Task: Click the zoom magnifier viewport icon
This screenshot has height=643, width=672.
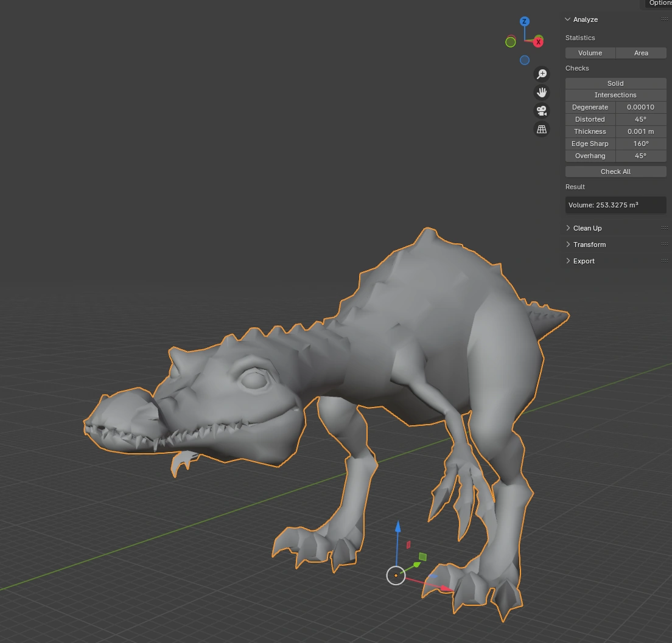Action: 542,74
